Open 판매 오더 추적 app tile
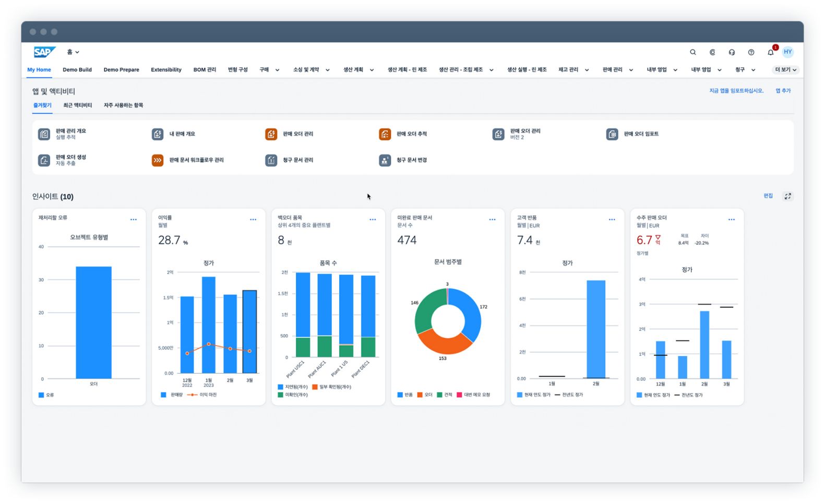825x504 pixels. pyautogui.click(x=403, y=134)
